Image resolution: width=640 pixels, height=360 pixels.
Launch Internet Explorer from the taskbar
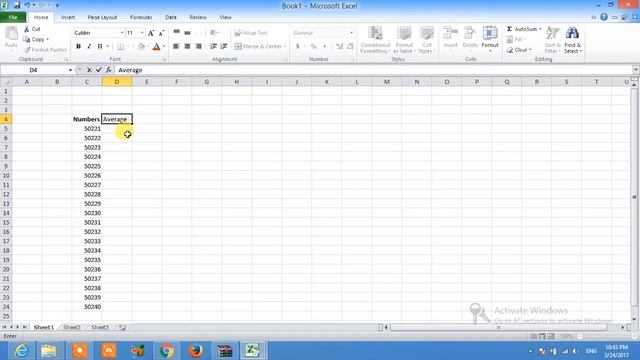pos(21,351)
